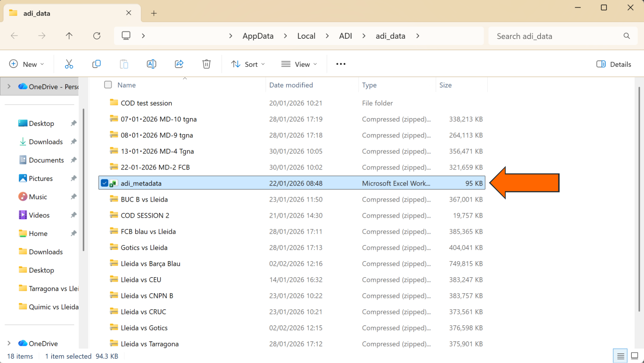Screen dimensions: 644x363
Task: Select ADI in the address breadcrumb
Action: [346, 36]
